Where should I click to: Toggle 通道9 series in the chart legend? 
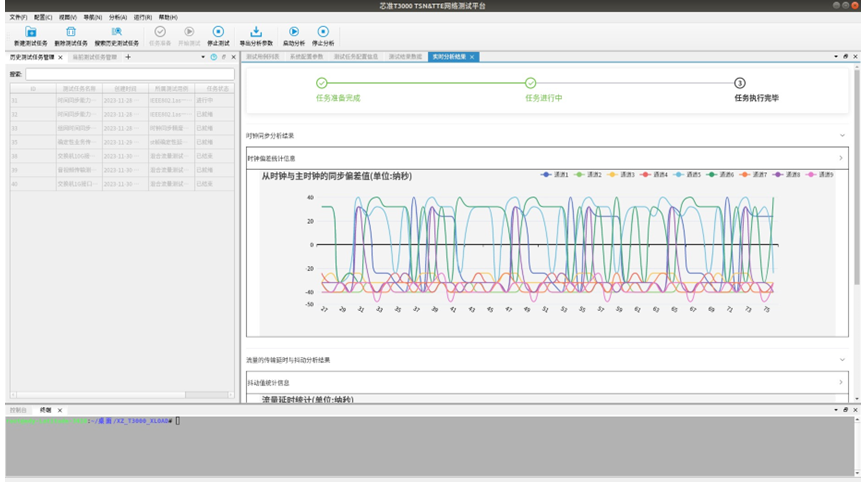point(820,175)
